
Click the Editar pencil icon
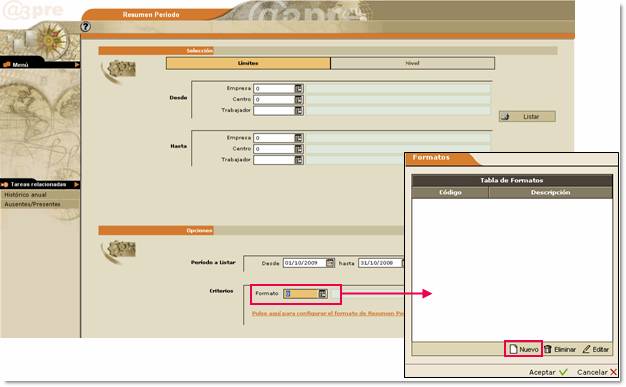click(586, 349)
